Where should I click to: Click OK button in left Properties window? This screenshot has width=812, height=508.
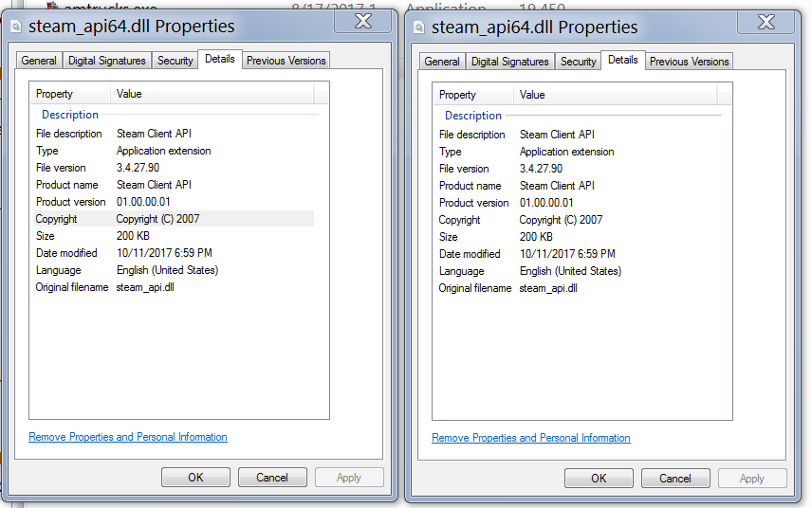click(195, 478)
